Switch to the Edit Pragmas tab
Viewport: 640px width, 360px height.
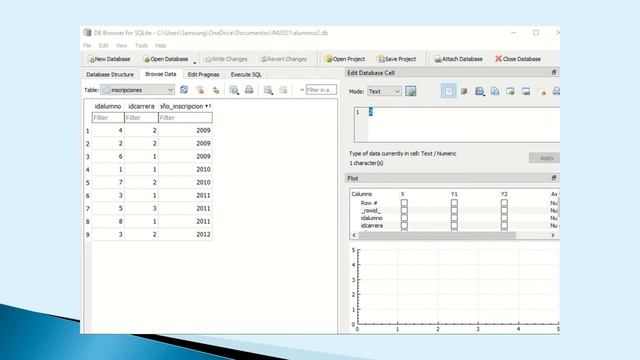pos(203,75)
